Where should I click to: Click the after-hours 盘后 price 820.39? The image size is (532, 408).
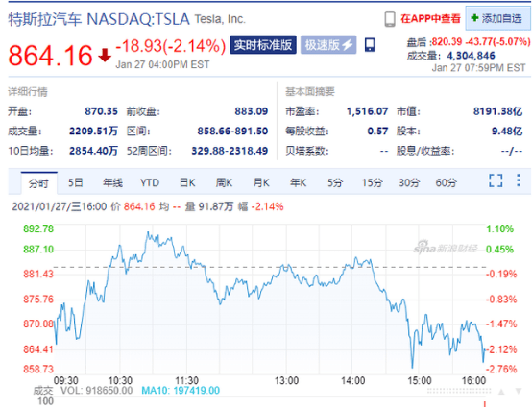tap(447, 41)
